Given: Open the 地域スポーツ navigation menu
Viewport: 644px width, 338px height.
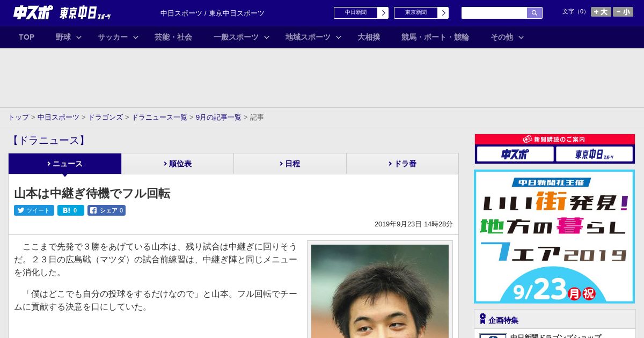Looking at the screenshot, I should [308, 37].
